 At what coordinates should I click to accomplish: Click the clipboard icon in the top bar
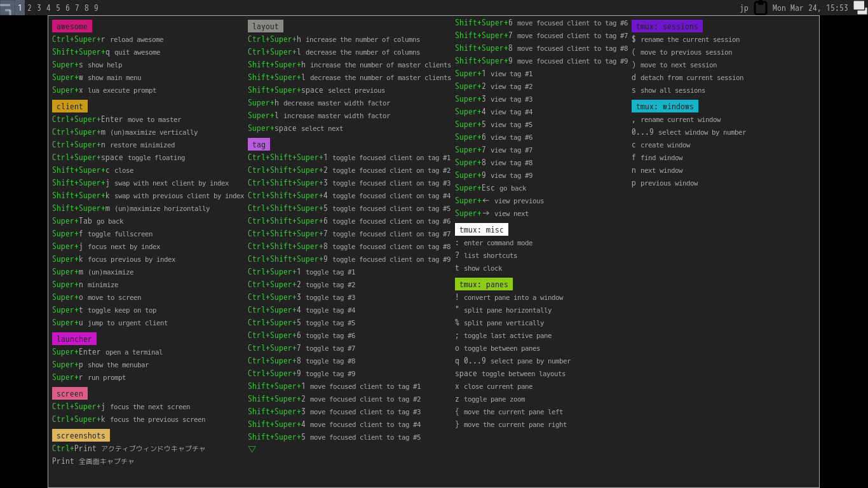[x=761, y=8]
